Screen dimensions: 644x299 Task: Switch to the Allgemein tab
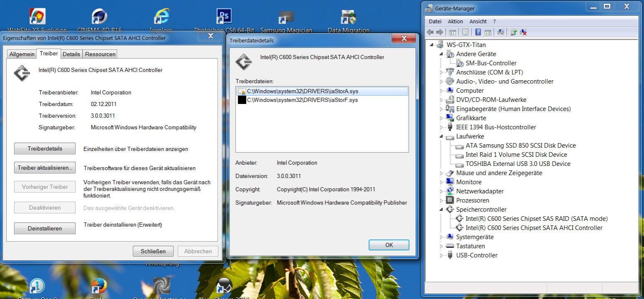(x=22, y=54)
